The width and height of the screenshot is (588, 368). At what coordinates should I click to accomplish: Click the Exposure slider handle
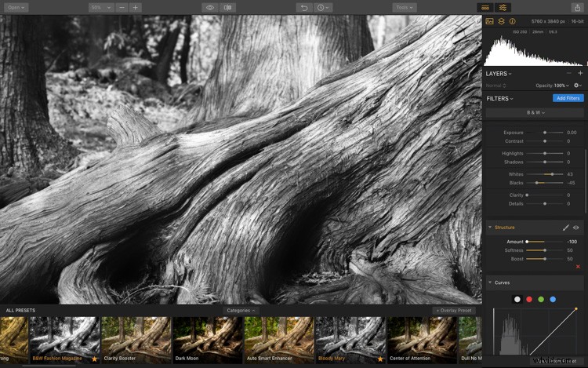pos(545,133)
